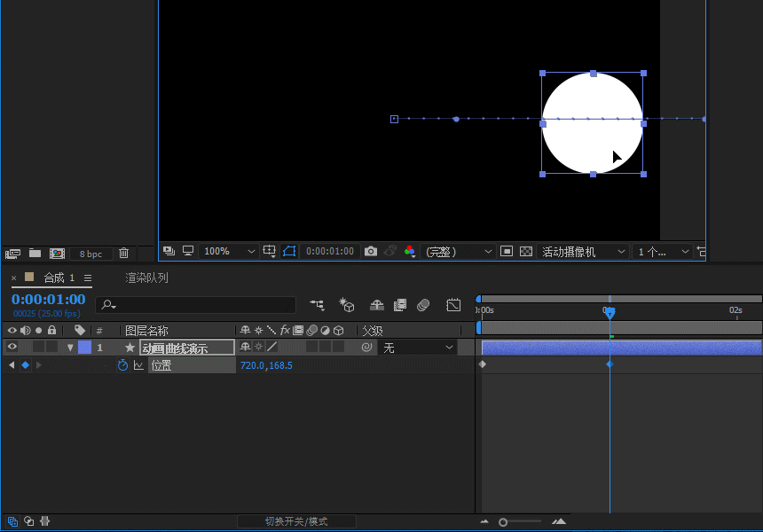The width and height of the screenshot is (763, 532).
Task: Click the 父级 column header
Action: [x=373, y=331]
